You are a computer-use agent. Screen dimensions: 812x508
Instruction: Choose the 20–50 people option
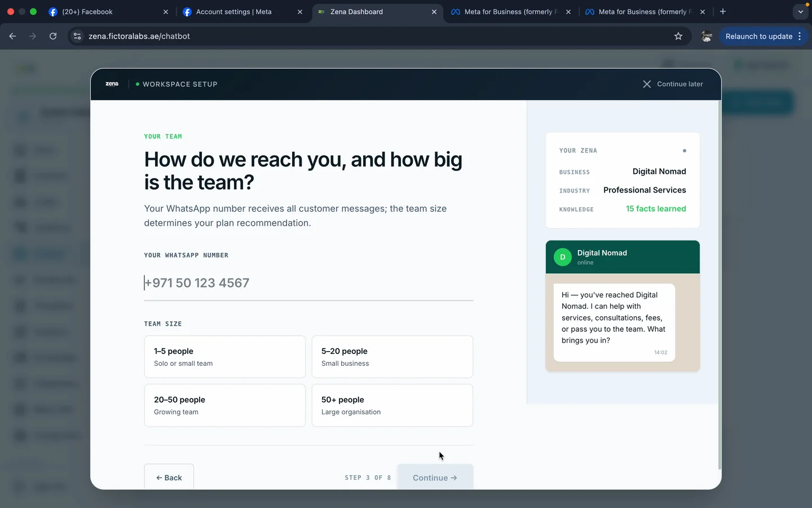224,405
